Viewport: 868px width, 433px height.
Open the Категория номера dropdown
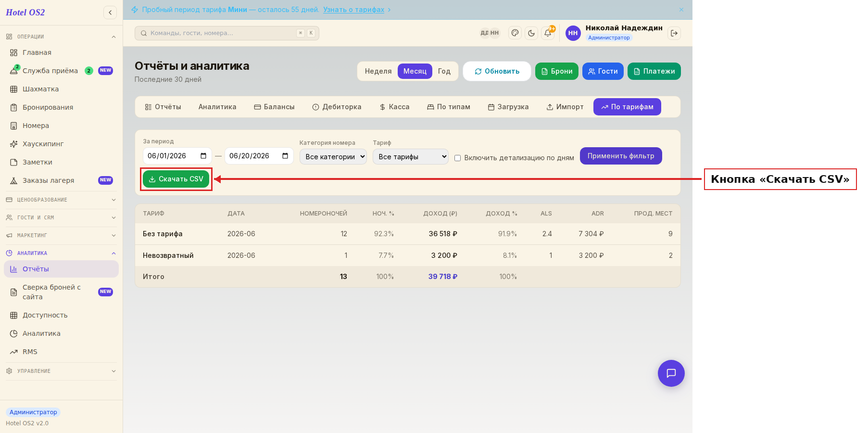333,157
